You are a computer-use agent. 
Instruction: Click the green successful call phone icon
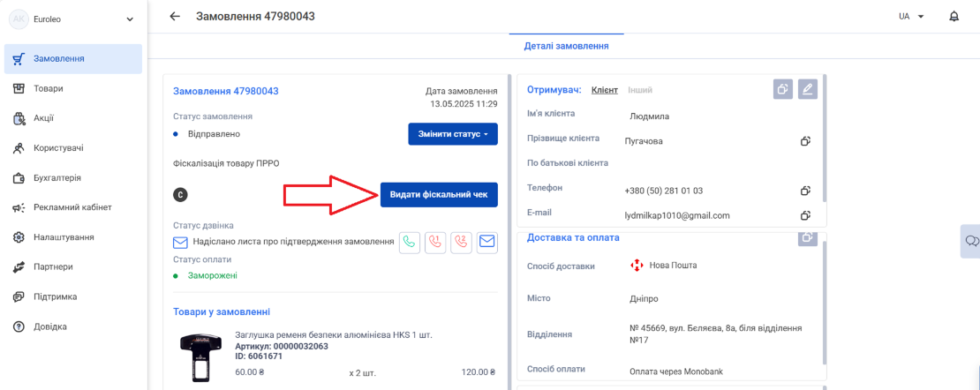(410, 243)
